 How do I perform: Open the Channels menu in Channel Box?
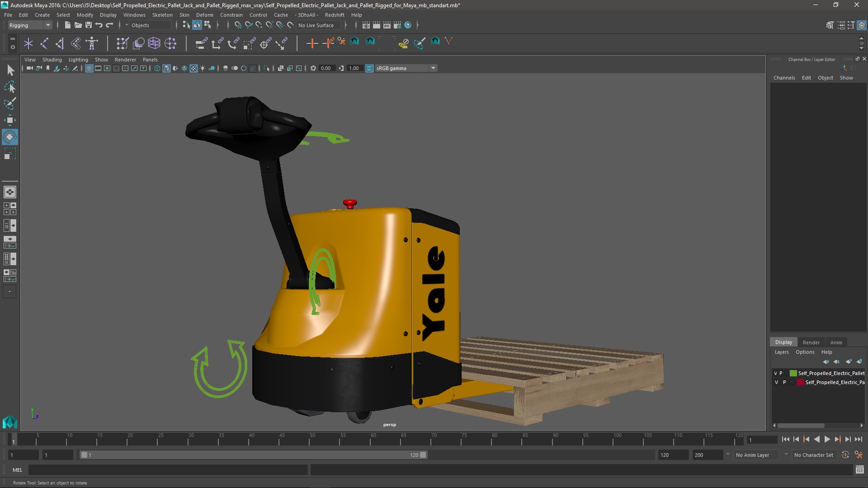pos(784,78)
